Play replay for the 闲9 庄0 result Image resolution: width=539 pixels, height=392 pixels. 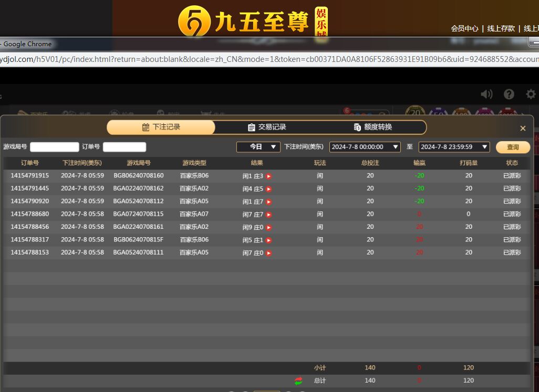268,227
